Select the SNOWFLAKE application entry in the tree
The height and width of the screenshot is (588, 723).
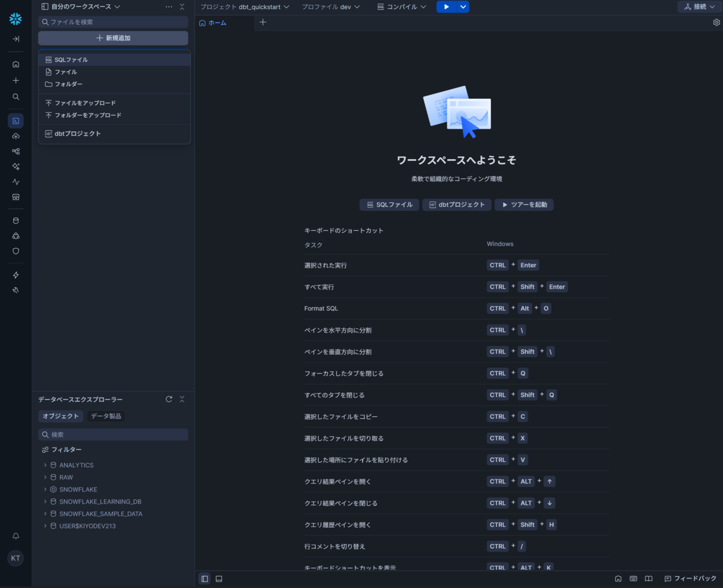[x=78, y=489]
